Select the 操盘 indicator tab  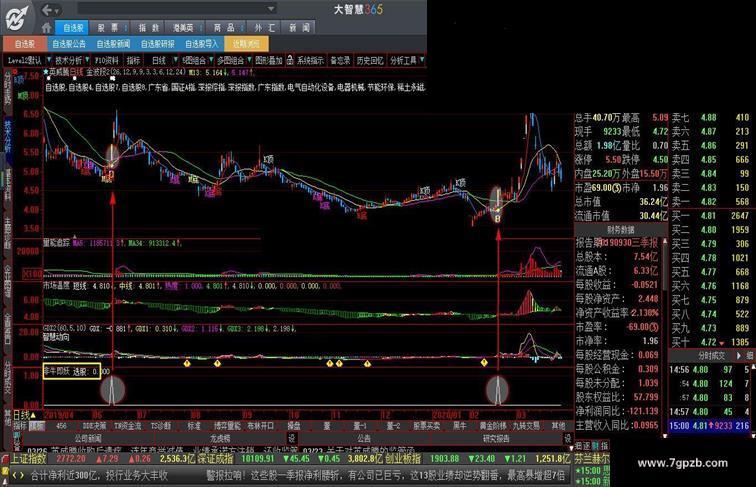[294, 426]
